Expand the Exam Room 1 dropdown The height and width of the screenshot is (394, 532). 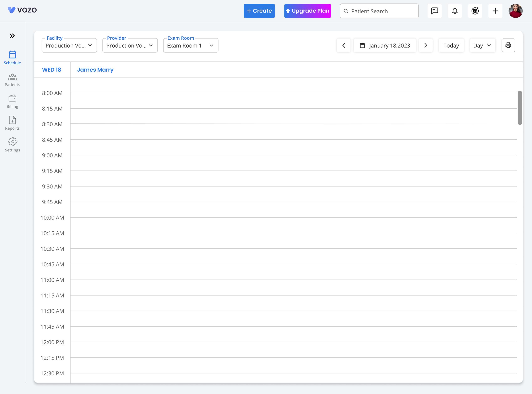click(191, 45)
